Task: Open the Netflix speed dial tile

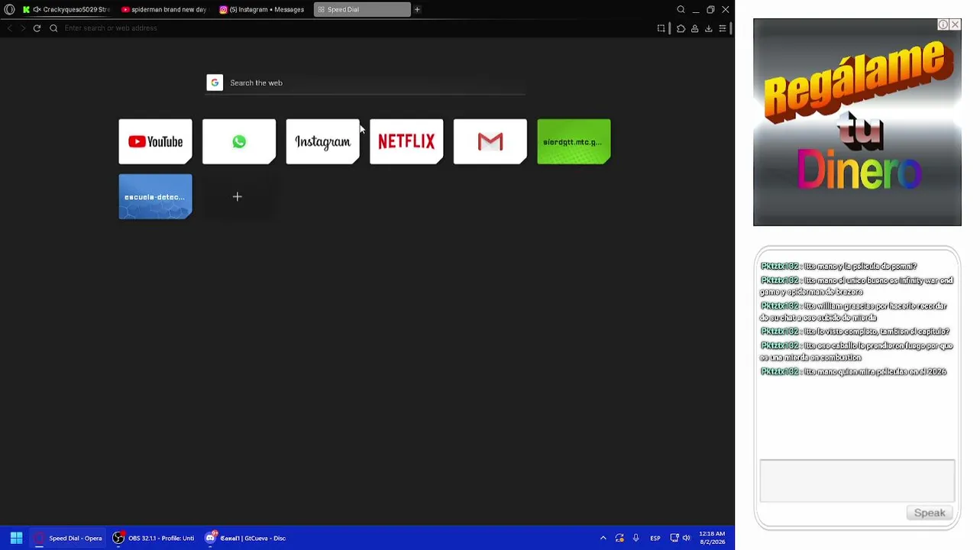Action: 406,141
